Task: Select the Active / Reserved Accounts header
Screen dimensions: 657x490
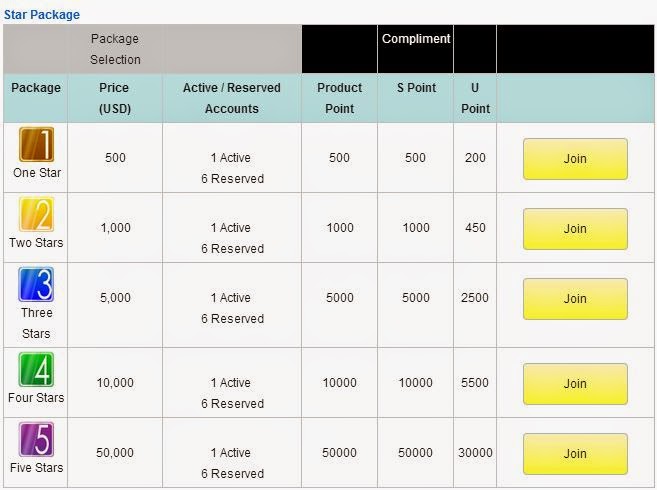Action: 232,98
